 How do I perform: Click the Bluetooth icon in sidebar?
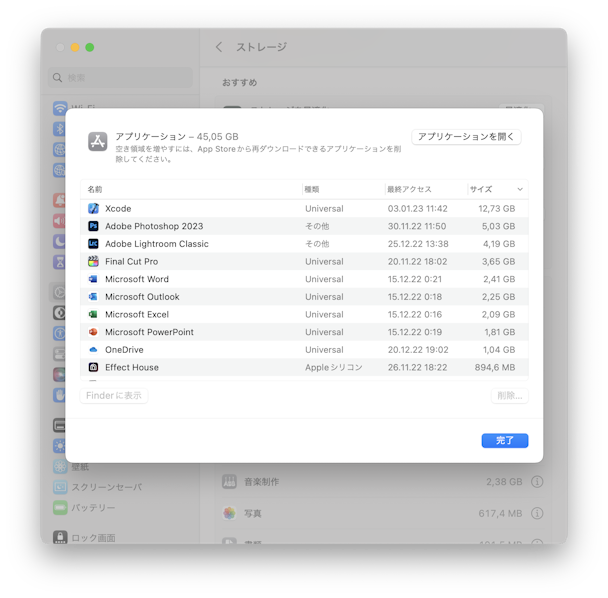point(59,129)
